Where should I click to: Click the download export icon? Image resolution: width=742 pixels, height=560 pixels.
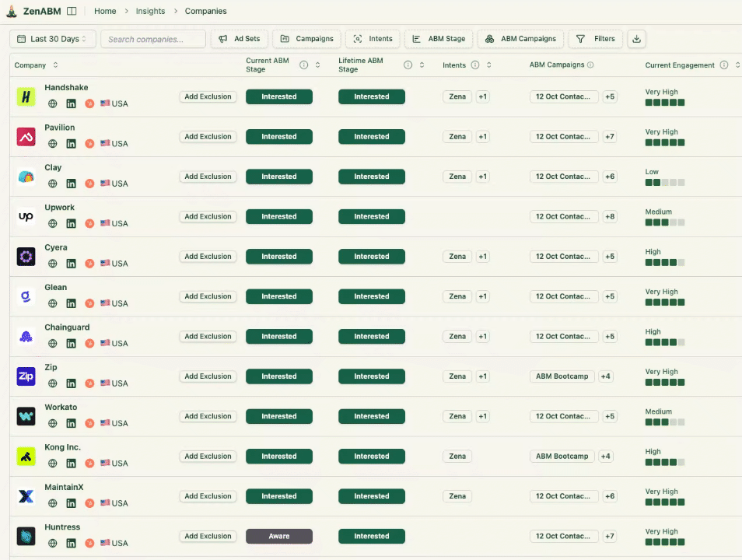pos(636,39)
